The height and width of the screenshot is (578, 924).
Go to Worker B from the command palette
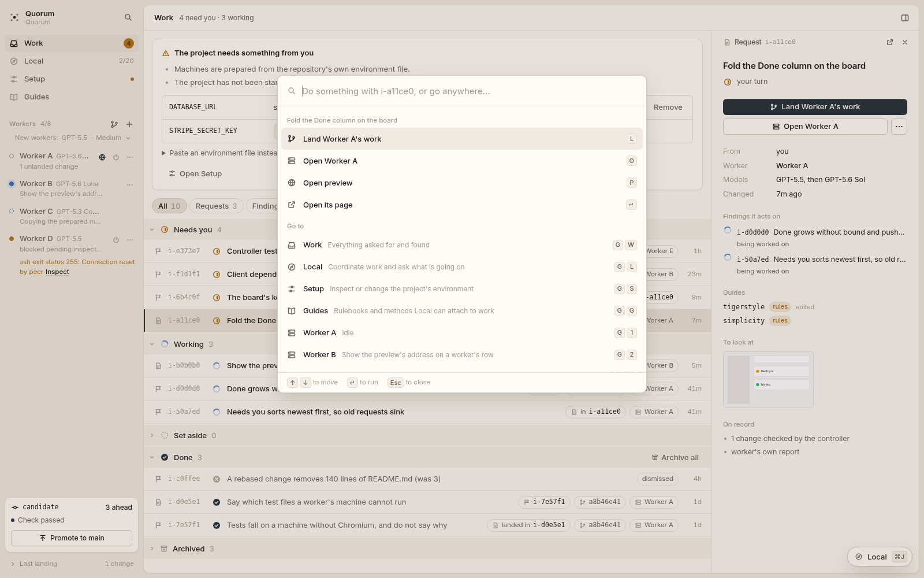[462, 355]
